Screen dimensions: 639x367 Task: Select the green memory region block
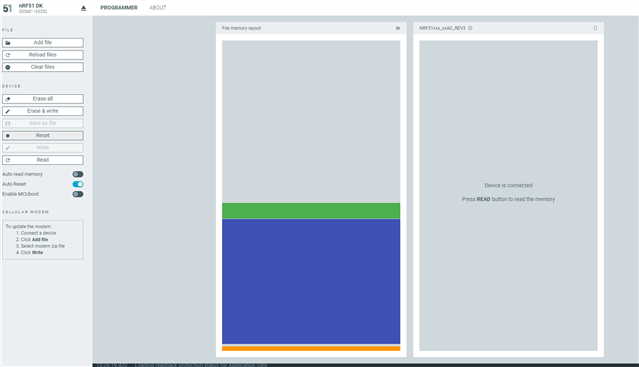pos(311,211)
